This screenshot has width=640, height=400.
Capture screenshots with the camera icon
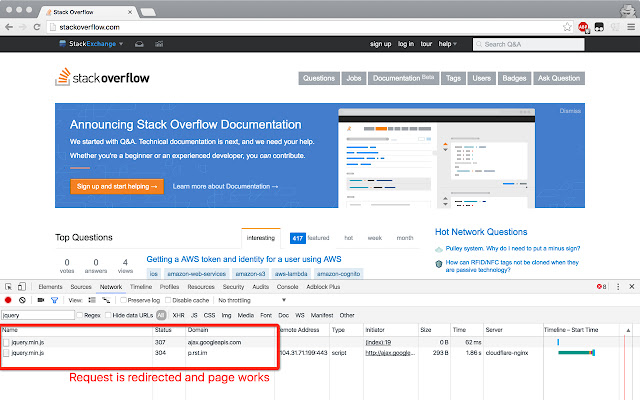pos(40,300)
